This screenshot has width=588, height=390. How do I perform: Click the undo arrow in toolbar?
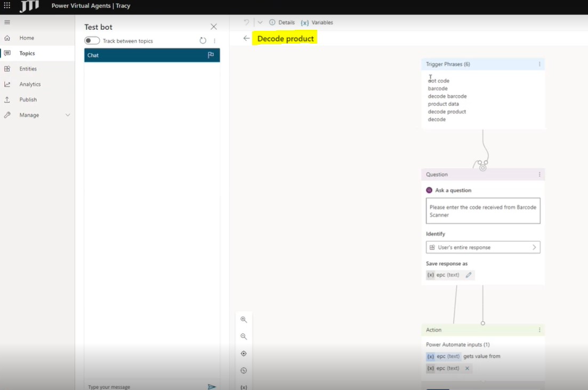[246, 22]
